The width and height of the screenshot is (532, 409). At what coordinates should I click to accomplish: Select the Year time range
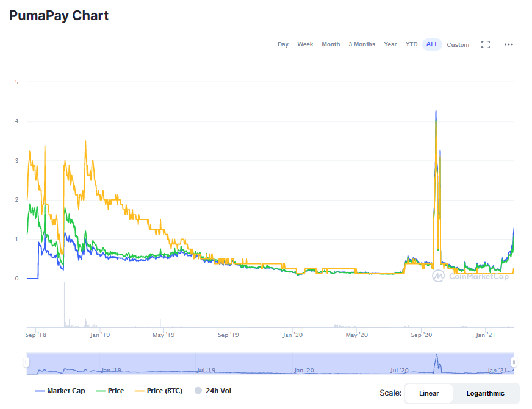click(390, 44)
